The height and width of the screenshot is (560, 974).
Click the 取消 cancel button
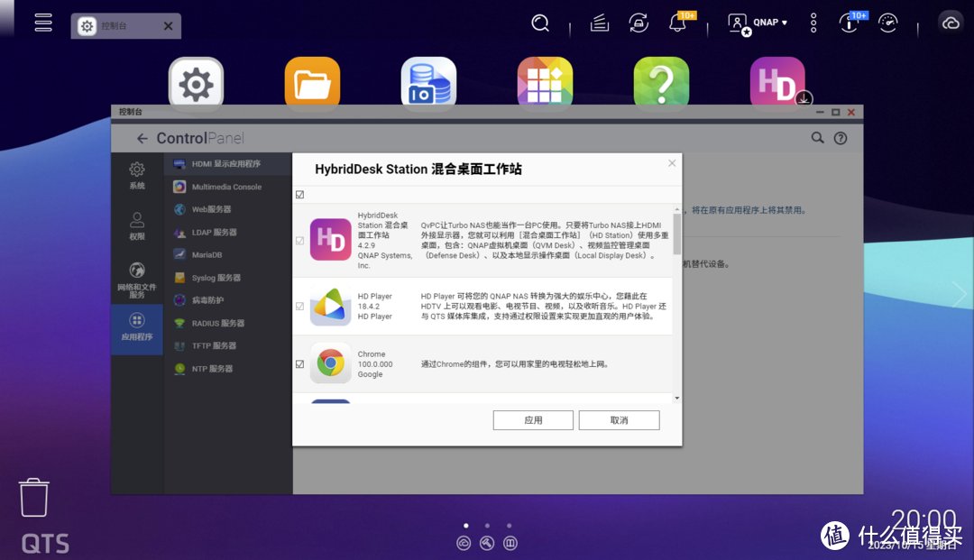coord(619,419)
